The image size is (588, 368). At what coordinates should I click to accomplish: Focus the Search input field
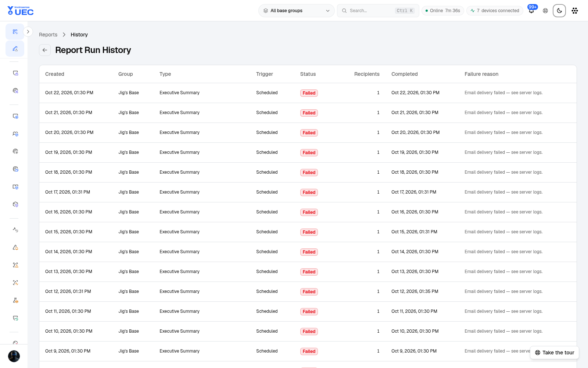coord(378,11)
